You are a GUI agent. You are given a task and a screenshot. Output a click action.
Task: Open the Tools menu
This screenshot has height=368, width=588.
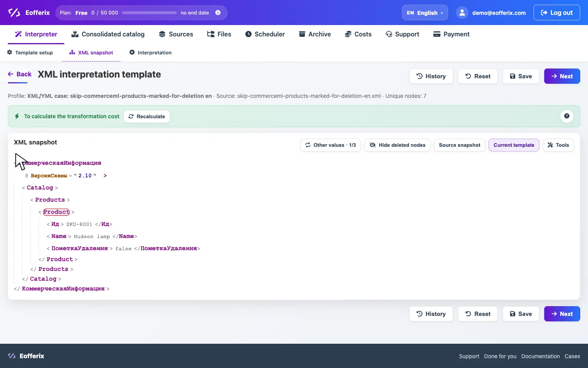coord(558,145)
